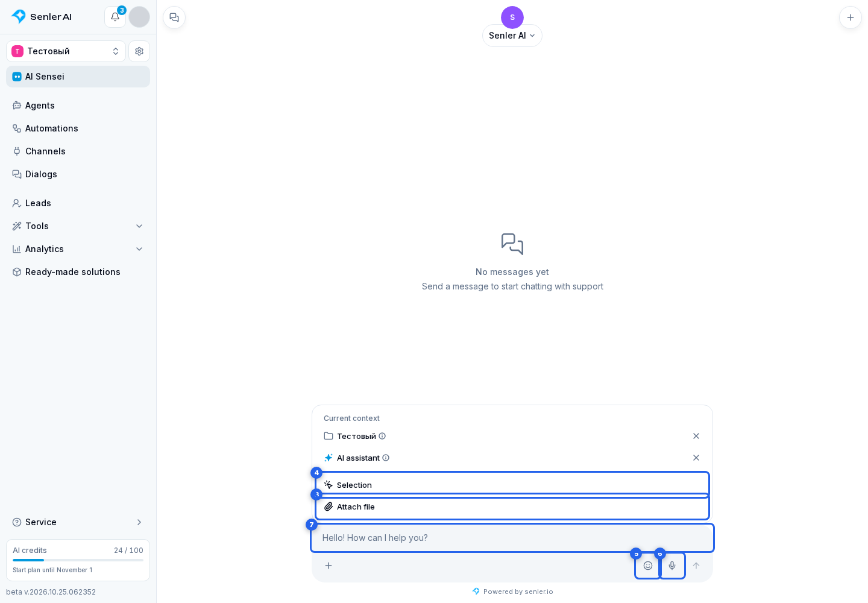The height and width of the screenshot is (603, 868).
Task: Click the plus icon below message input
Action: click(329, 566)
